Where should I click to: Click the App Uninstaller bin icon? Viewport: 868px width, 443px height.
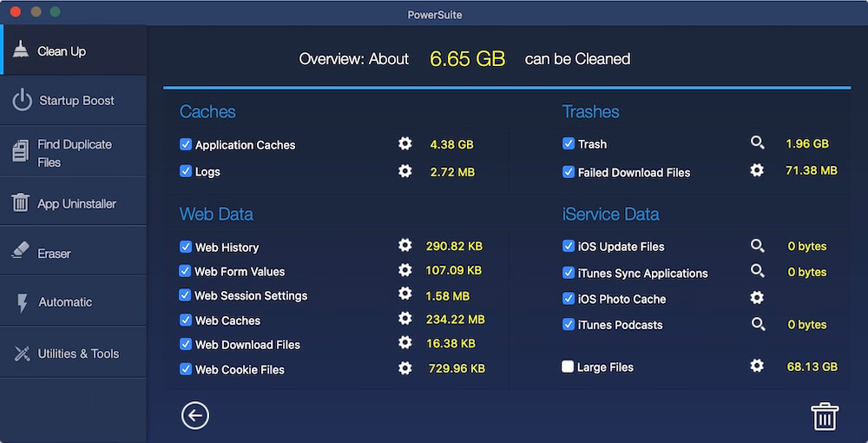tap(21, 202)
